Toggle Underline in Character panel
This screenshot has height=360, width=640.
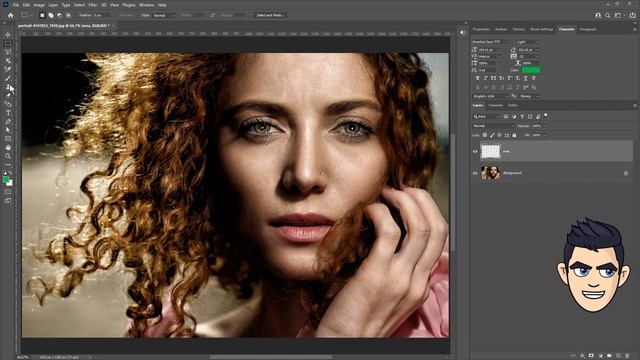525,78
